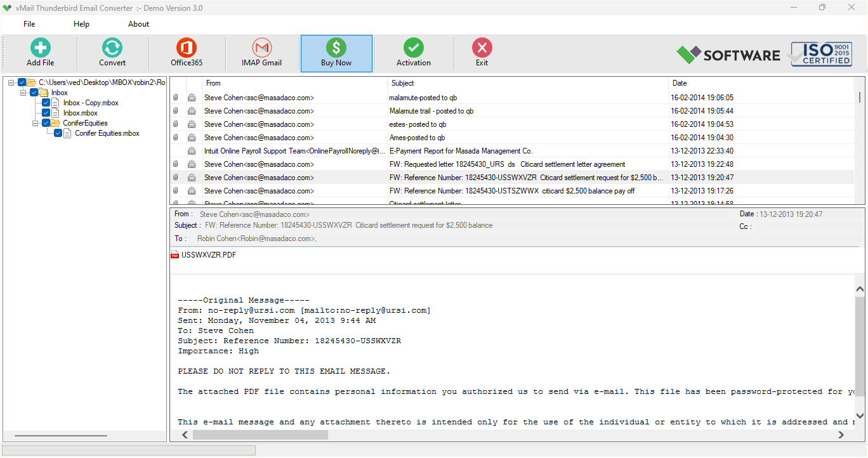Click the Inbox folder icon in tree

(44, 93)
